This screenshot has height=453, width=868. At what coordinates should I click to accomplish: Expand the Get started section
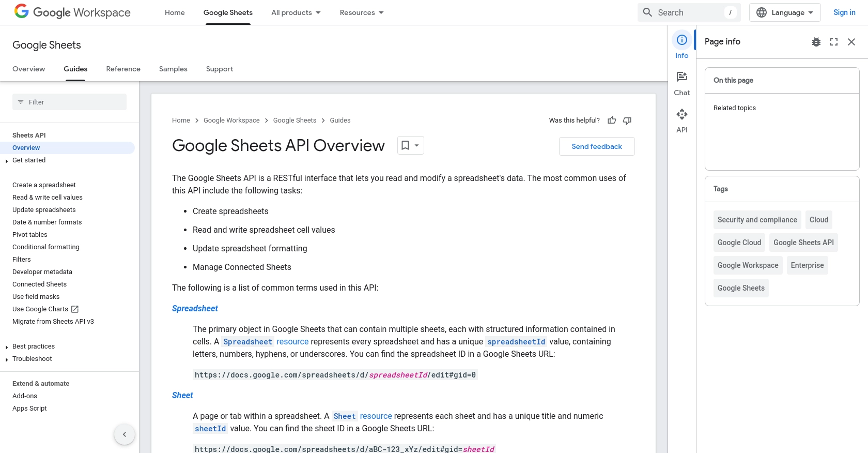coord(6,161)
